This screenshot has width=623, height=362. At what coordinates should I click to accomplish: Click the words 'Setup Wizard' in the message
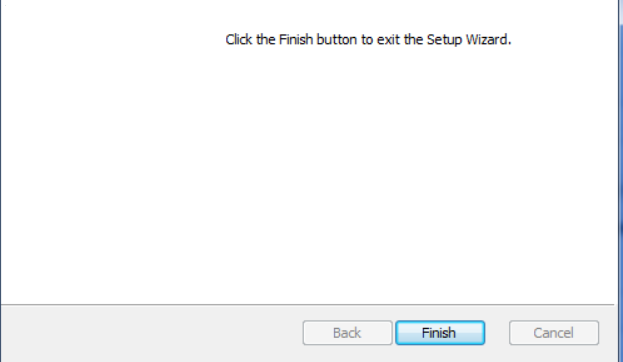click(468, 40)
